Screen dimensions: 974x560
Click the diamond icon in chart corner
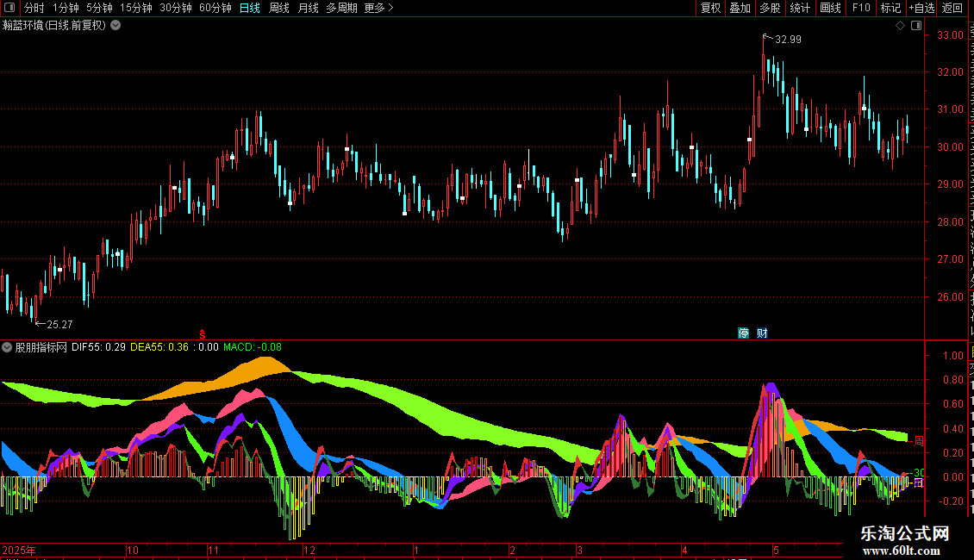pos(900,26)
